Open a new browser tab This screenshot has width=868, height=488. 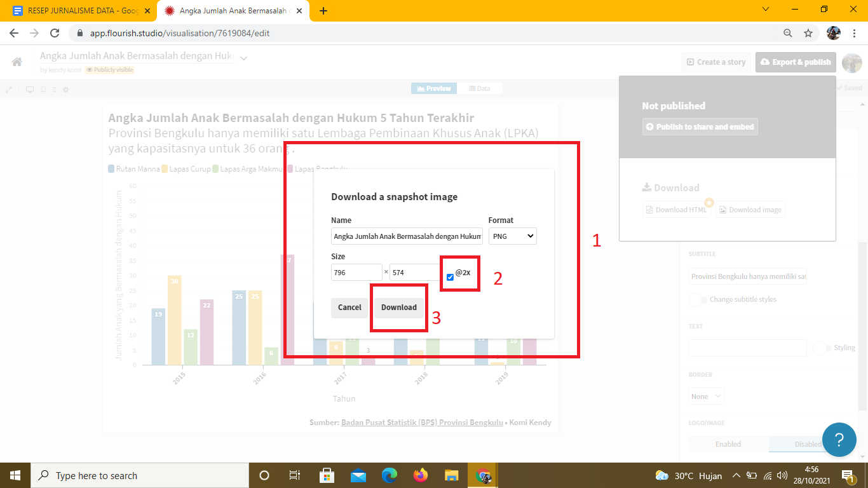[323, 11]
